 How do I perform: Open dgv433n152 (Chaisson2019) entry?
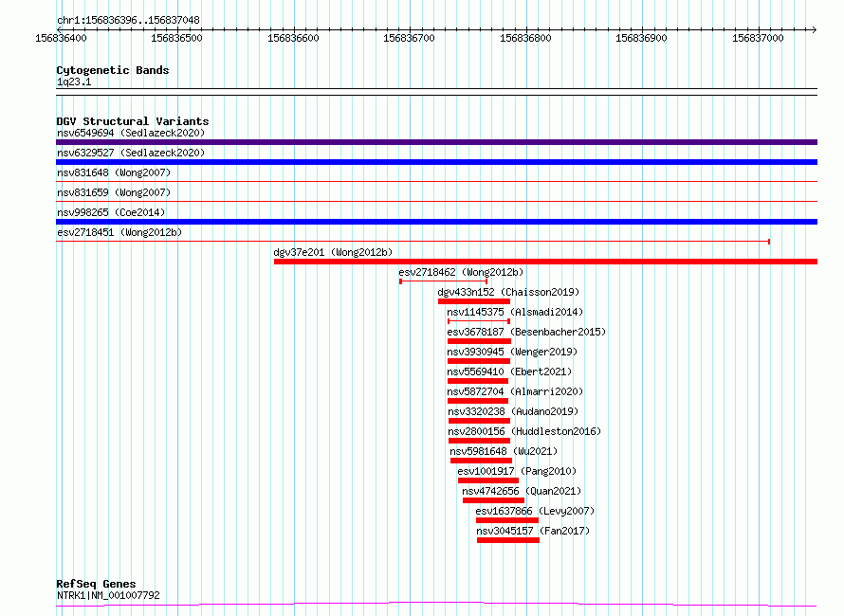[x=508, y=292]
